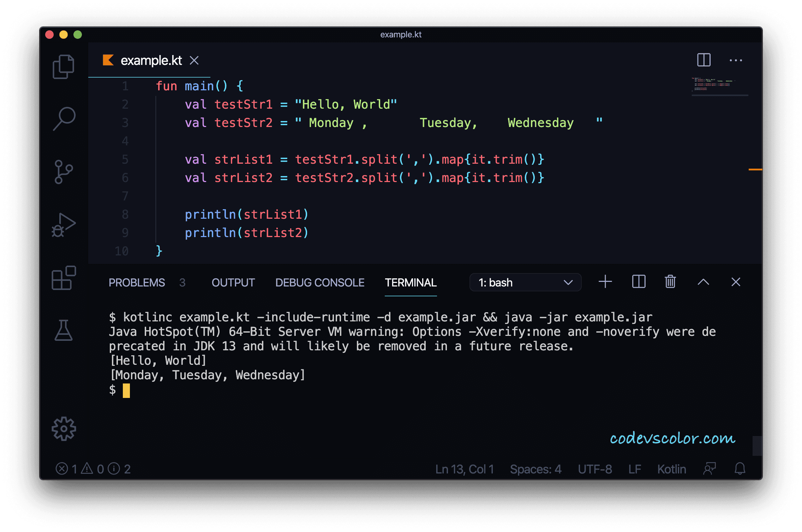Open the Source Control view
Screen dimensions: 802x532
(64, 172)
